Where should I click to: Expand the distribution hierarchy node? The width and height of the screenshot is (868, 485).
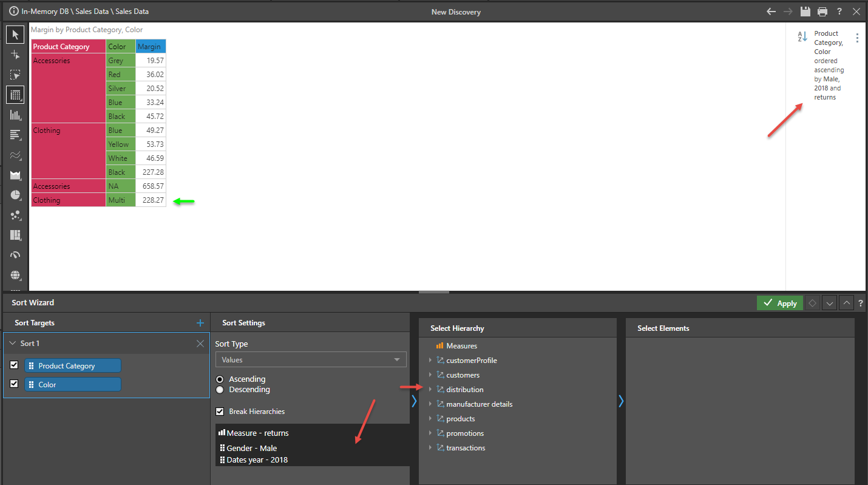[430, 390]
